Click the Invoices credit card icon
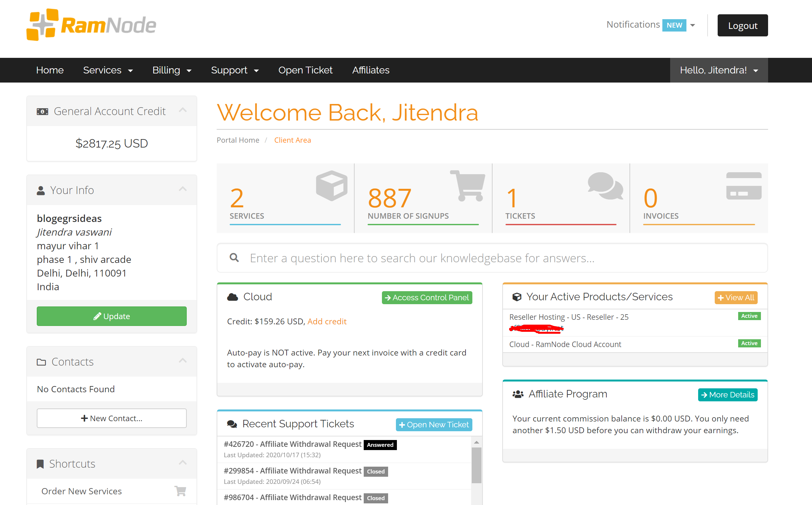 point(743,186)
